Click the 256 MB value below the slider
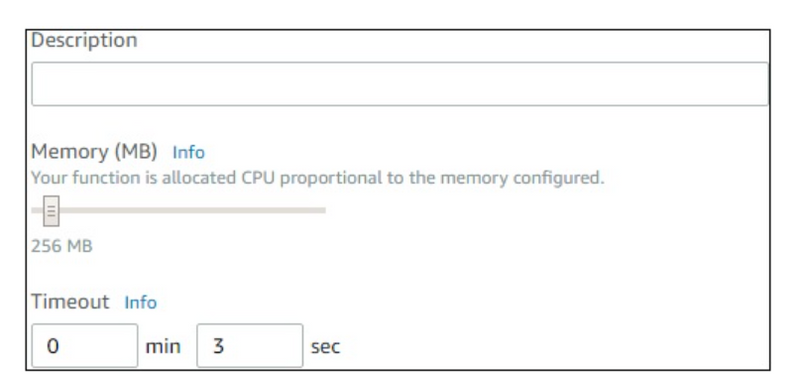This screenshot has height=391, width=800. (62, 247)
